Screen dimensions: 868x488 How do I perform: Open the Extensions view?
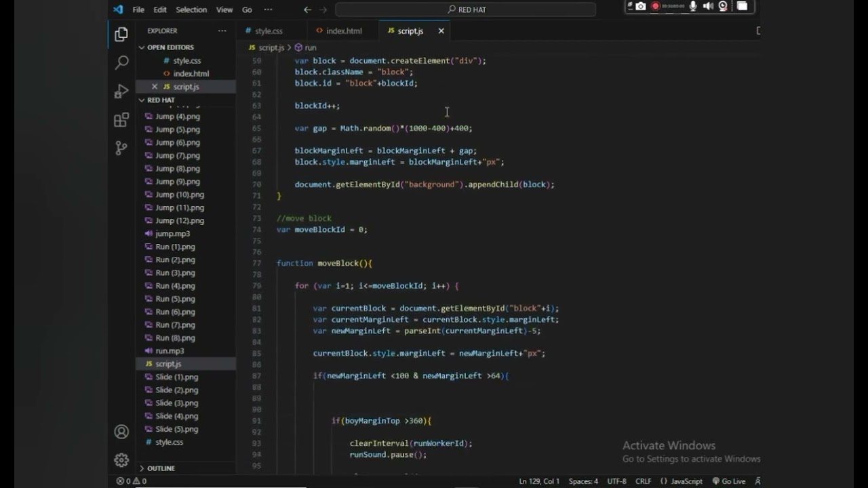tap(121, 120)
